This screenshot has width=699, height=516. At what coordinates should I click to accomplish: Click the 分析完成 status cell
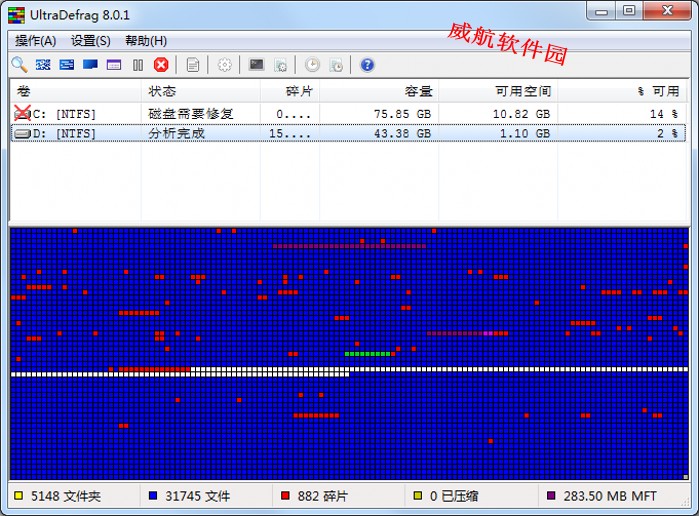pos(176,133)
